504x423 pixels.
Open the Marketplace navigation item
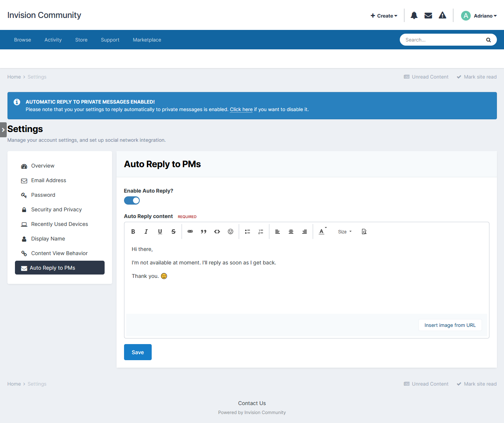147,40
